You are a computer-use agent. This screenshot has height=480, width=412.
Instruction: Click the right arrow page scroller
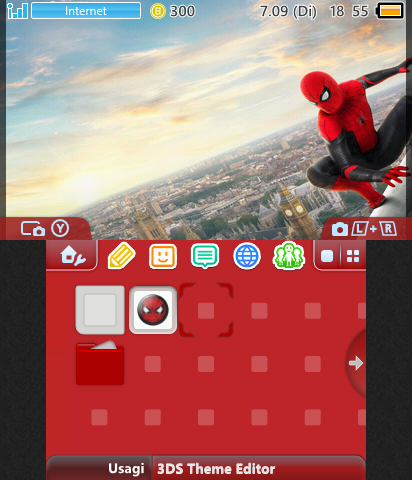coord(356,363)
